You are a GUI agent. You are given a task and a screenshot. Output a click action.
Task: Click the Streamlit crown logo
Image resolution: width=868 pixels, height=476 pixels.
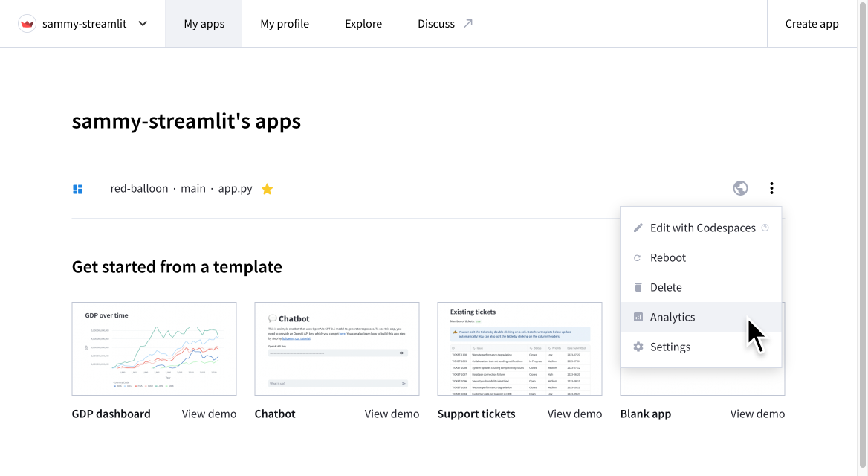click(x=27, y=23)
